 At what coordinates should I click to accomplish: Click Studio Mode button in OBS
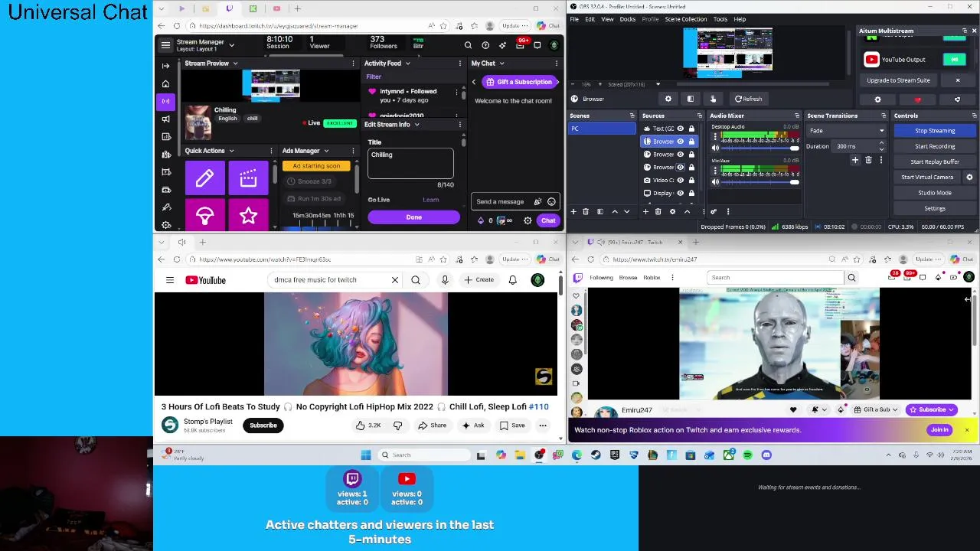[935, 193]
